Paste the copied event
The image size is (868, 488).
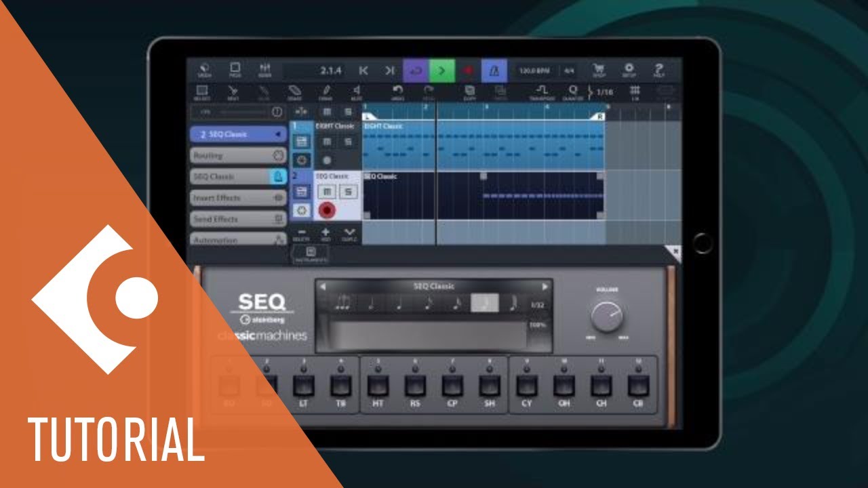(500, 92)
